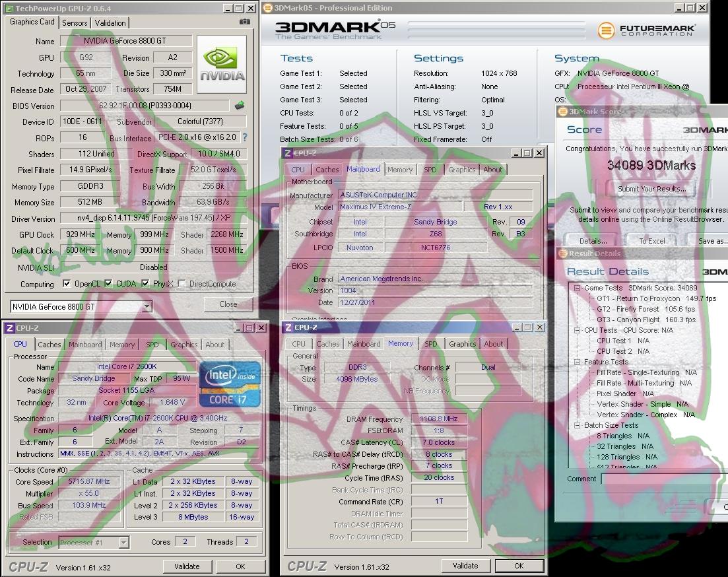The image size is (728, 577).
Task: Select Pixel Shader result row
Action: 626,393
